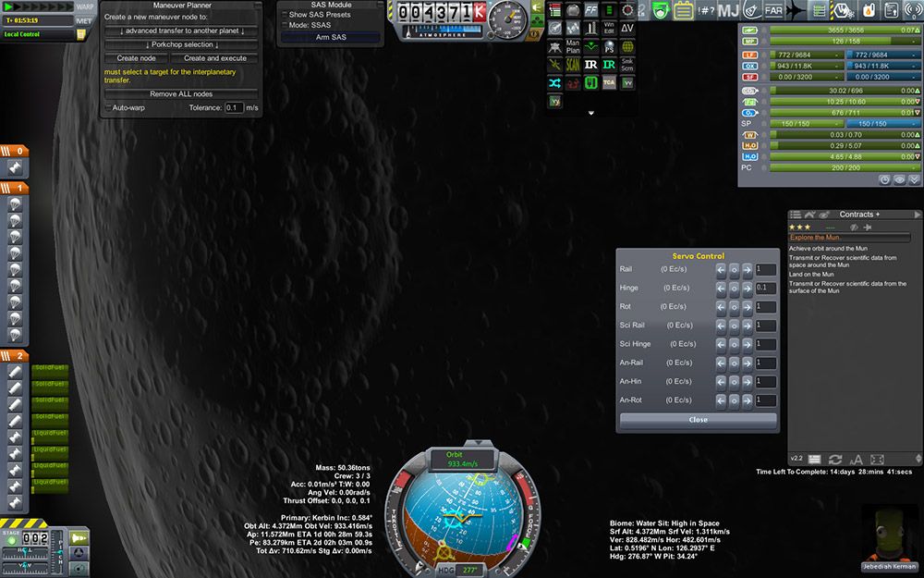Click the black airplane silhouette toolbar icon
Screen dimensions: 924x578
[x=796, y=10]
